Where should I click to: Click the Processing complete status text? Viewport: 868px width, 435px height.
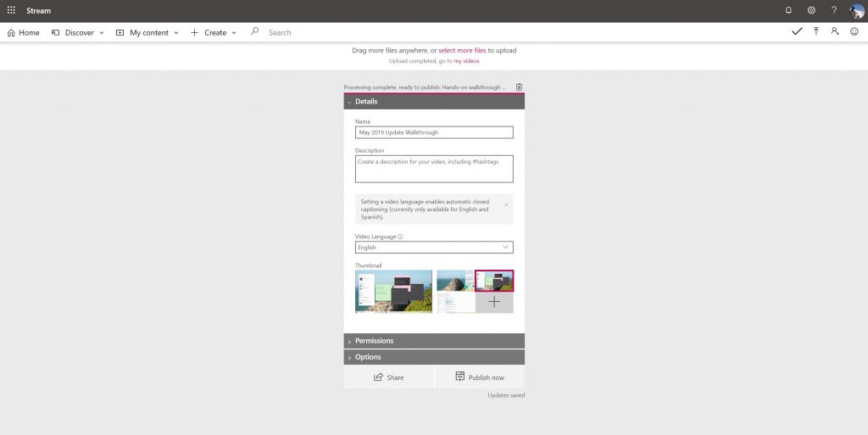click(x=425, y=87)
